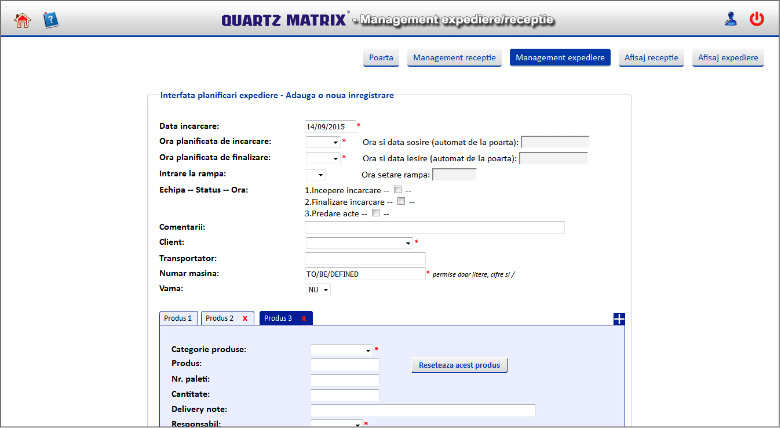Open Ora planificata de incarcare dropdown

(323, 142)
